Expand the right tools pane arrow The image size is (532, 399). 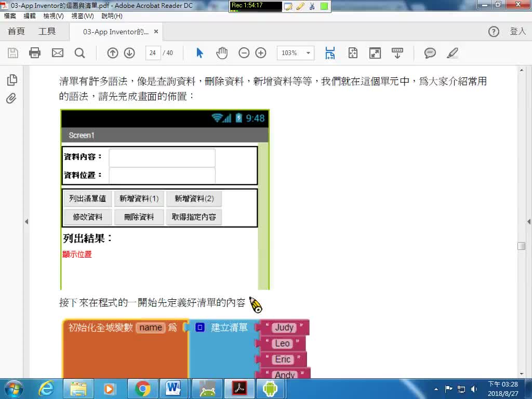pyautogui.click(x=528, y=221)
